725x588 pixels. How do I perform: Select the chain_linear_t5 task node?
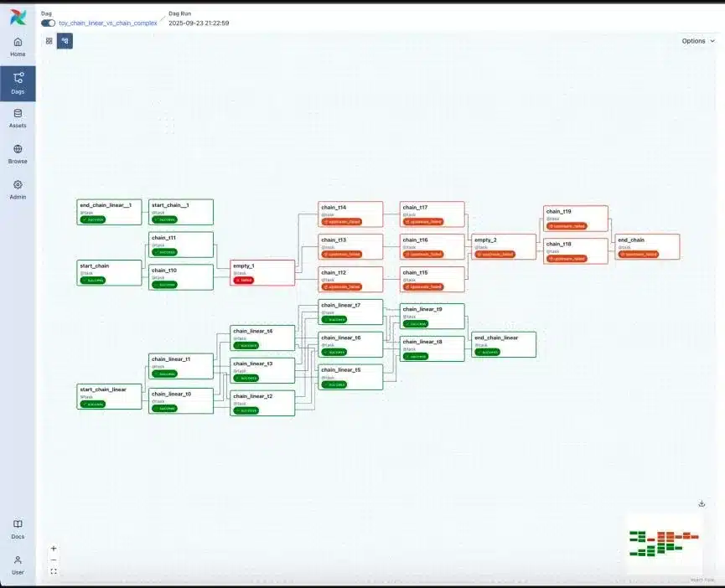(350, 377)
